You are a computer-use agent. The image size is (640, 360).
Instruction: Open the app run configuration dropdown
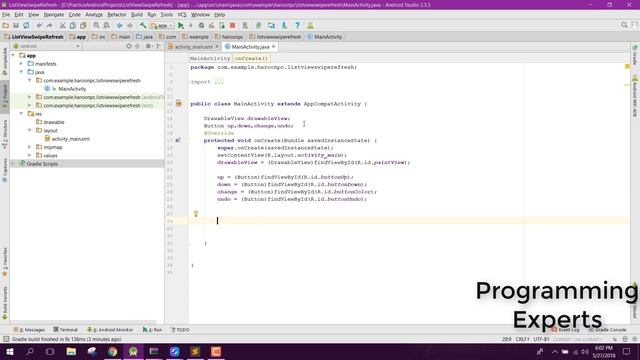click(162, 26)
